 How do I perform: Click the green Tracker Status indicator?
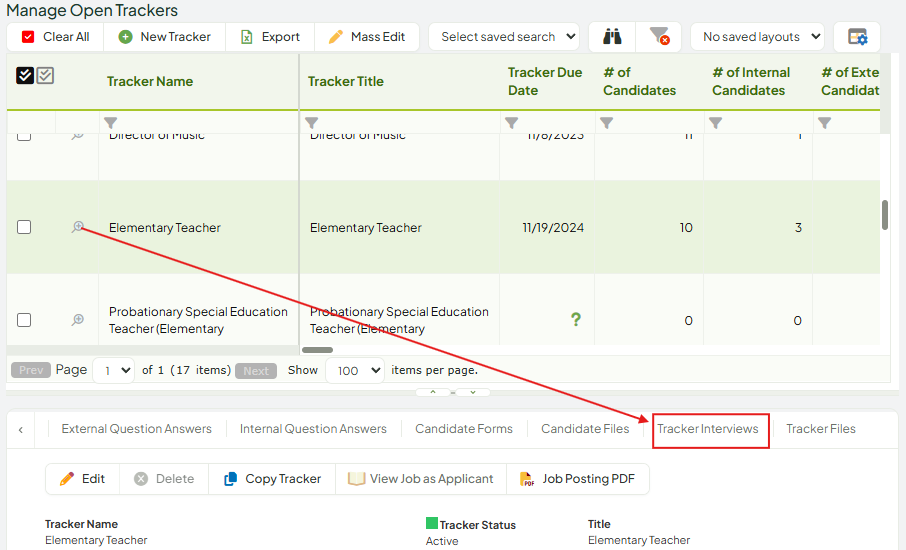[432, 523]
